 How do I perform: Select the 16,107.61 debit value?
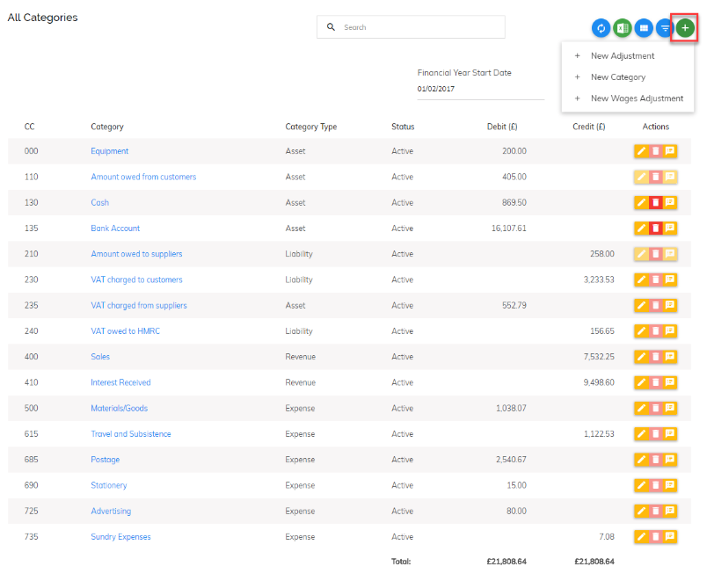tap(508, 228)
